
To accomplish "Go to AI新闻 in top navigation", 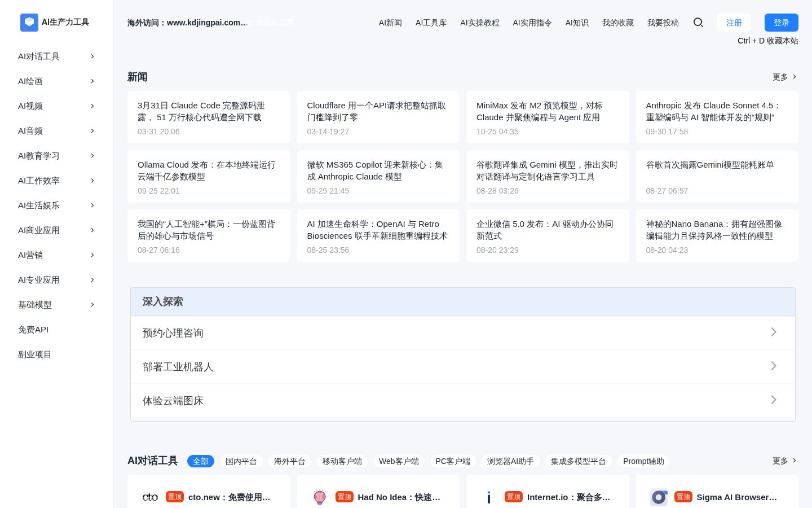I will click(x=390, y=23).
